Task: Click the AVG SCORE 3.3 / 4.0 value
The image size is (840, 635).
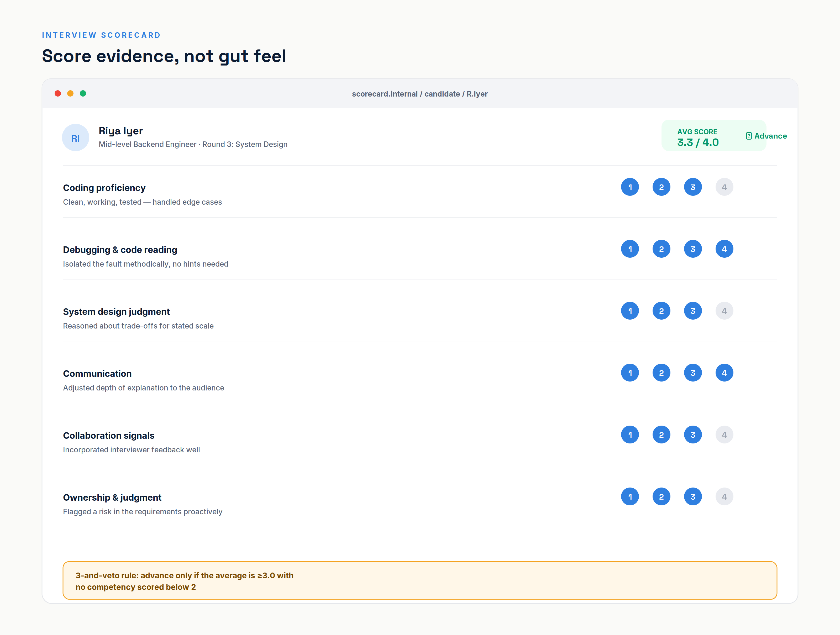Action: (x=698, y=142)
